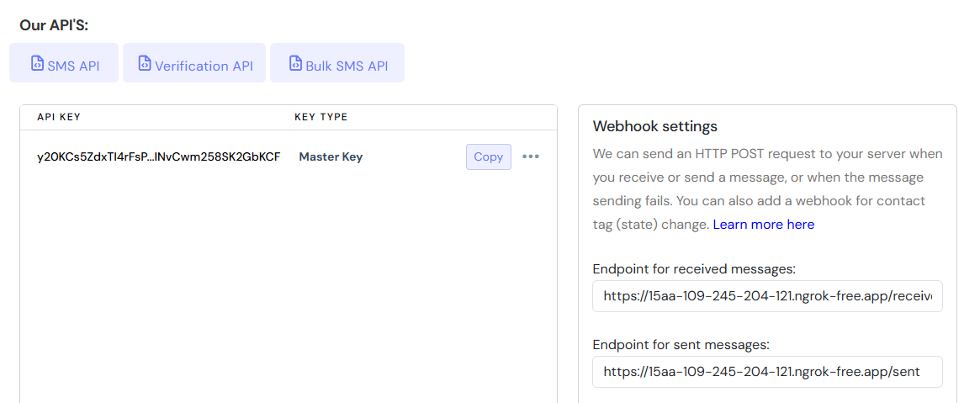Screen dimensions: 980x403
Task: Focus the received messages endpoint field
Action: tap(766, 296)
